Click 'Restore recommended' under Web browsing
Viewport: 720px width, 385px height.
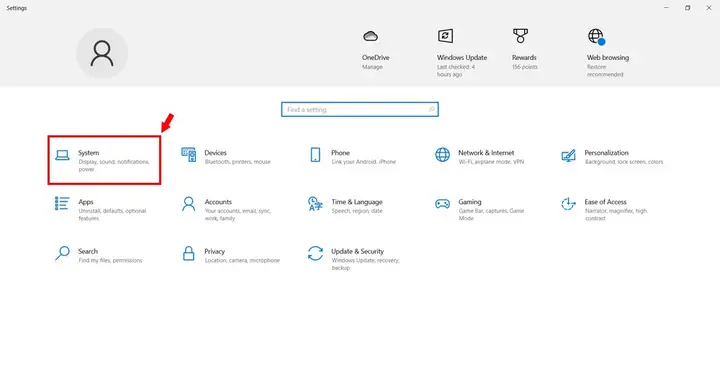[x=605, y=71]
